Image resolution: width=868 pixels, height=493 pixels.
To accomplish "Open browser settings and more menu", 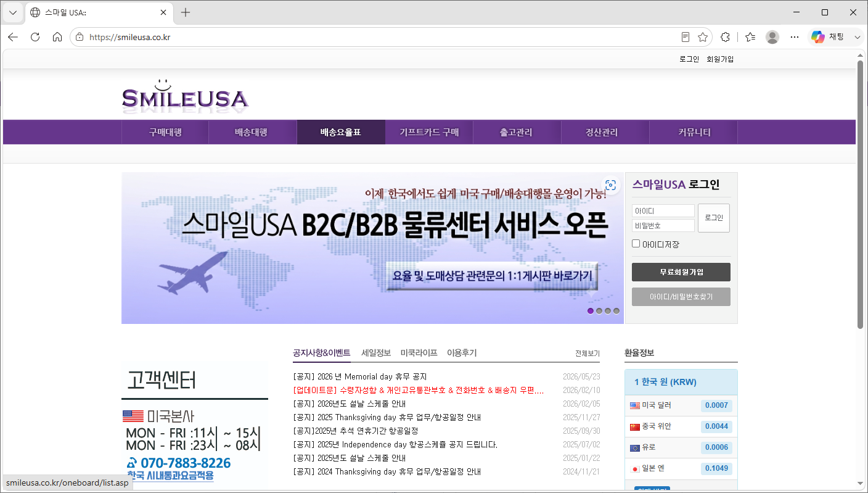I will tap(795, 37).
